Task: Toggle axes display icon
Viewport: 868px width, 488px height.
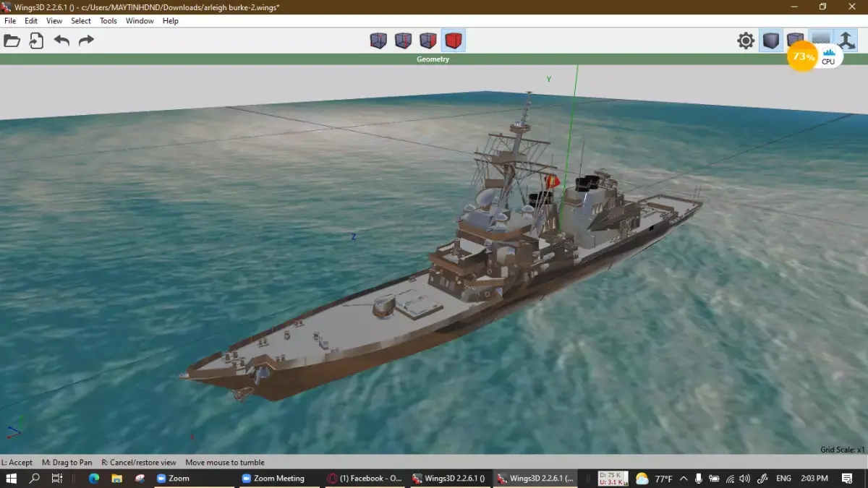Action: click(846, 40)
